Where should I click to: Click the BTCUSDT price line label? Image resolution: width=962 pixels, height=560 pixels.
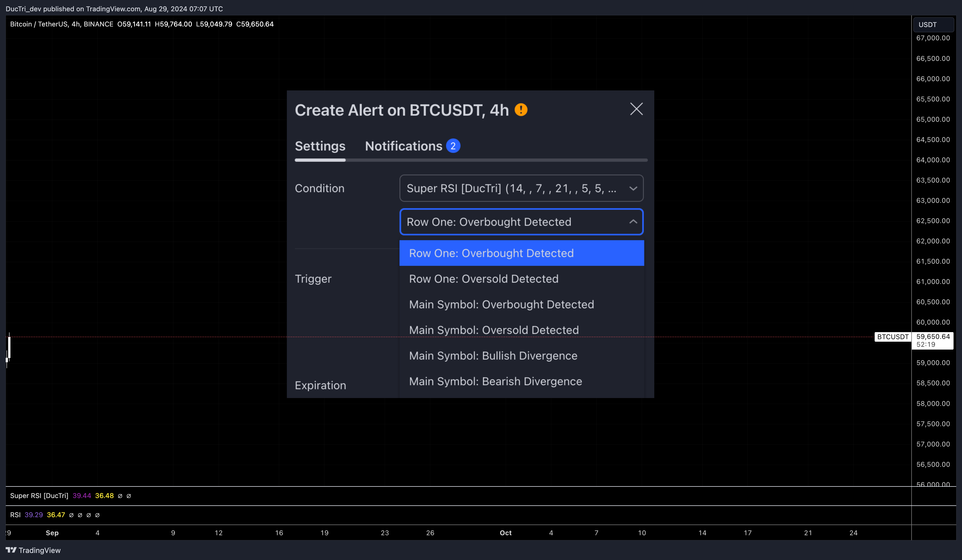click(892, 337)
